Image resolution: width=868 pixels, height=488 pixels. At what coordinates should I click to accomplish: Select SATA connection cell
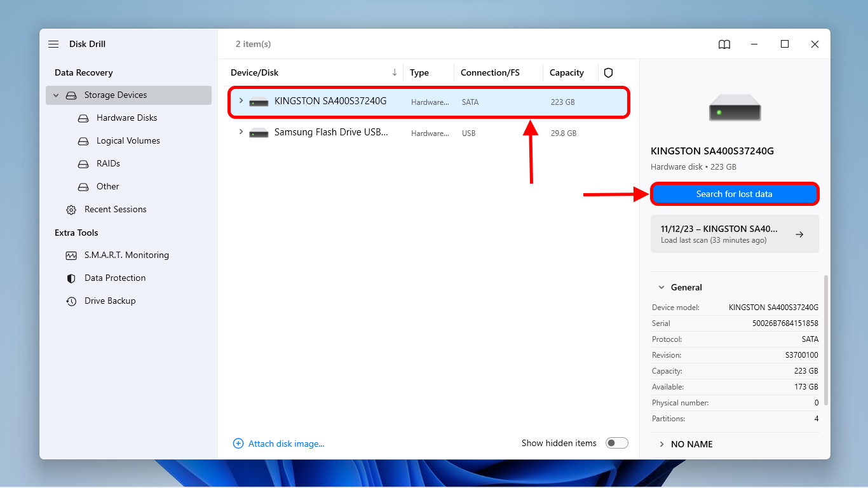pyautogui.click(x=470, y=102)
